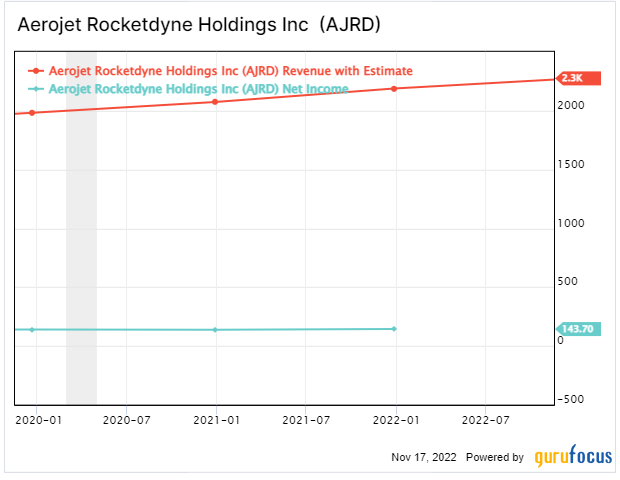Viewport: 620px width, 480px height.
Task: Click the 2020-07 x-axis label
Action: tap(127, 420)
